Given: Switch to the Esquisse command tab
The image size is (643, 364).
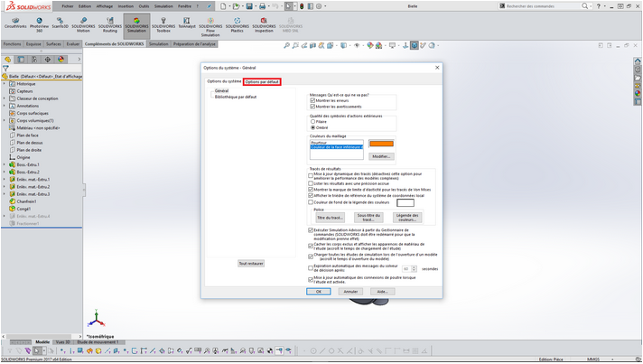Looking at the screenshot, I should pyautogui.click(x=33, y=44).
